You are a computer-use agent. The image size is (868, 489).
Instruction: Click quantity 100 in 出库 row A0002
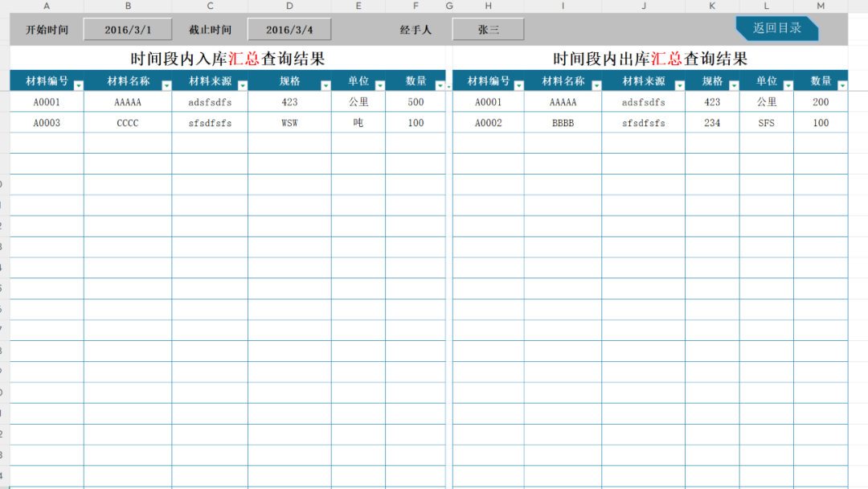pyautogui.click(x=821, y=122)
